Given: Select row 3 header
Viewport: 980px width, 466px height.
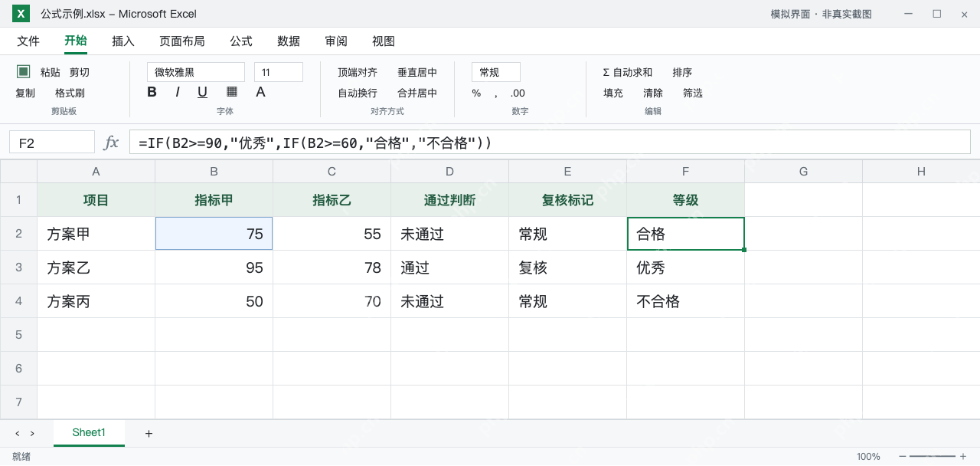Looking at the screenshot, I should point(18,267).
